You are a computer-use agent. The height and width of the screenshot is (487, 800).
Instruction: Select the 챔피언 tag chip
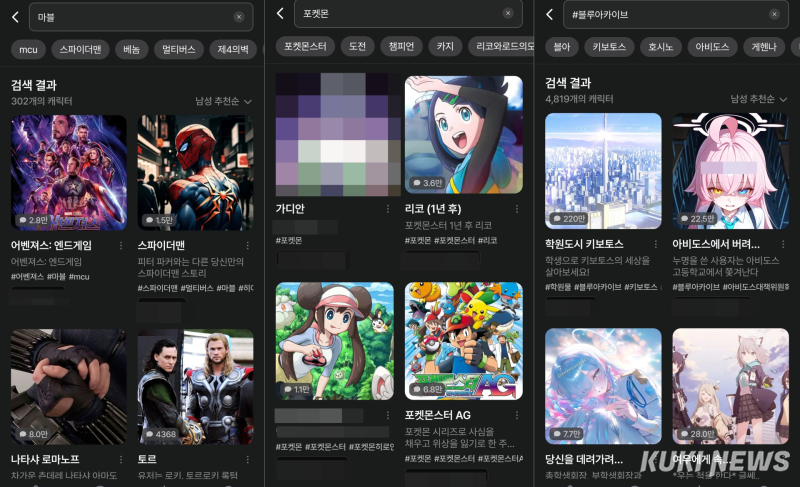(x=402, y=46)
